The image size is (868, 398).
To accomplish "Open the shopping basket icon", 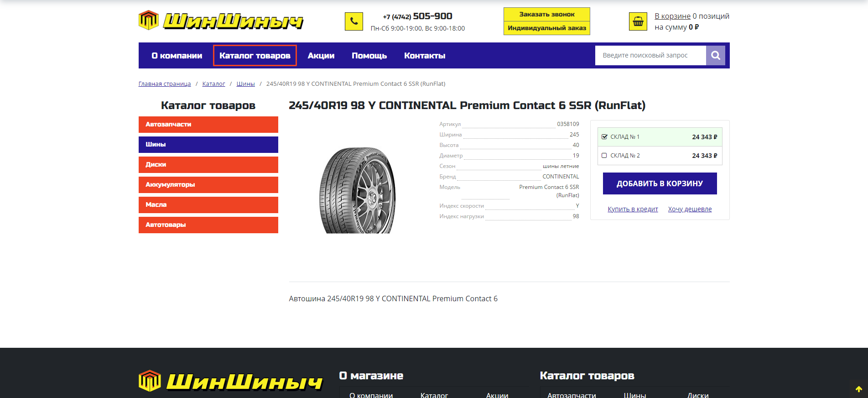I will coord(638,21).
